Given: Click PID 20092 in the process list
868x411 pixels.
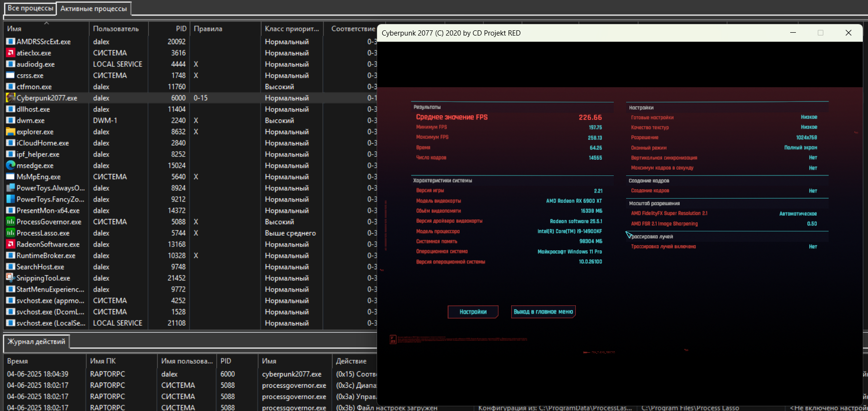Looking at the screenshot, I should [176, 42].
